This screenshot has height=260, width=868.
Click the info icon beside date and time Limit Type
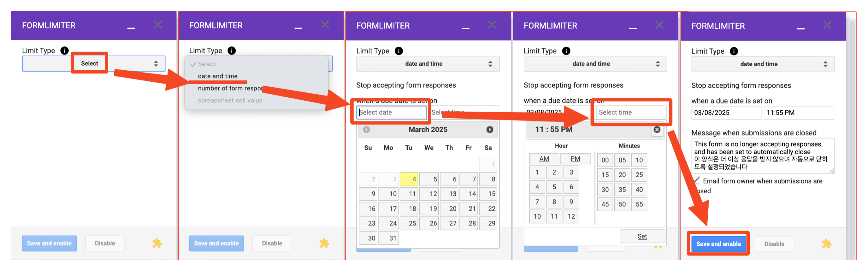(x=399, y=51)
